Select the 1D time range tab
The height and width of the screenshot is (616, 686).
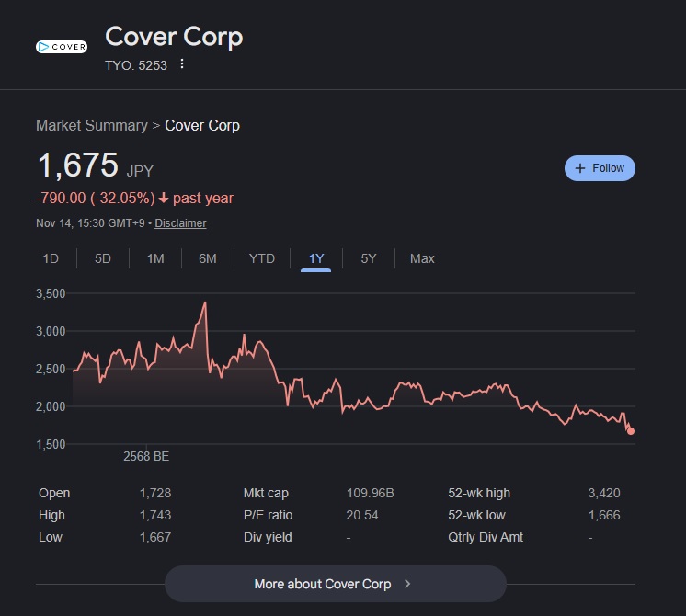[x=51, y=258]
